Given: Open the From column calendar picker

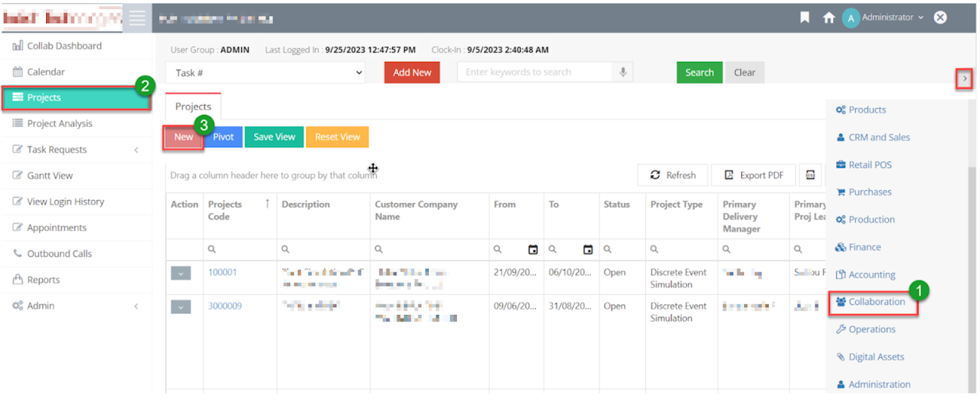Looking at the screenshot, I should 533,249.
